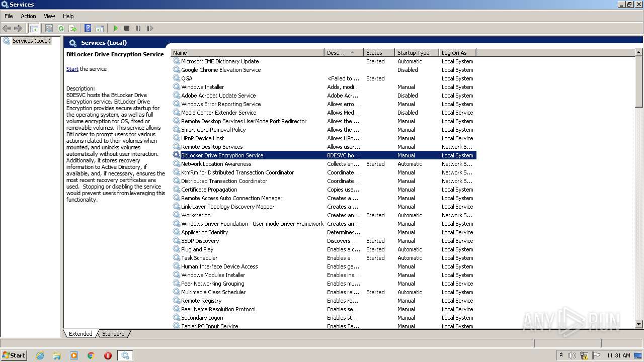Open the Properties toolbar icon

coord(49,28)
